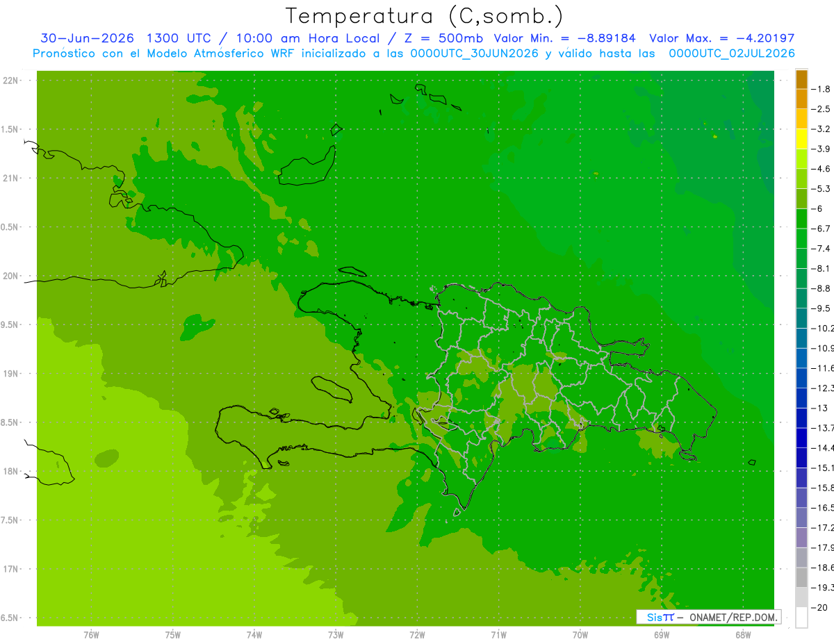Click the '19N' latitude label
The image size is (834, 644).
click(x=10, y=373)
